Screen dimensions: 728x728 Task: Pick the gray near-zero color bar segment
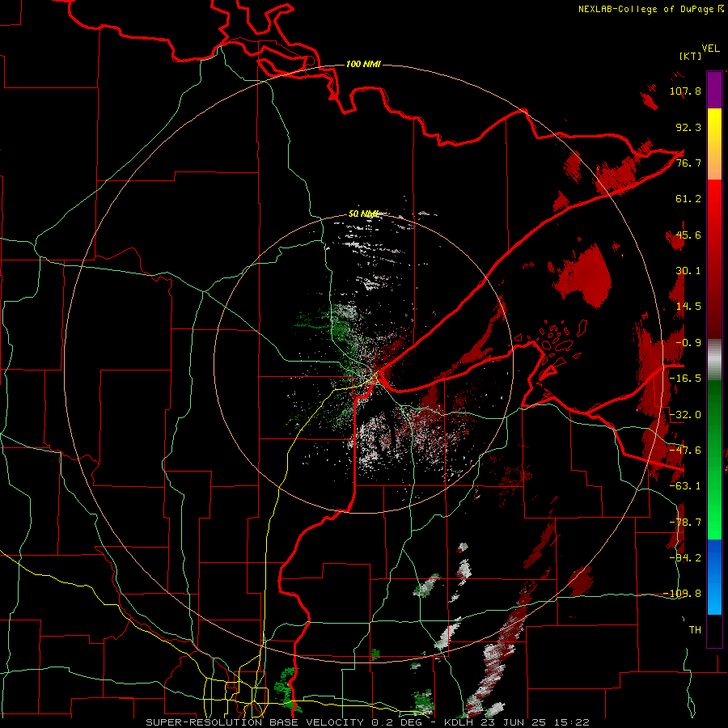tap(714, 360)
